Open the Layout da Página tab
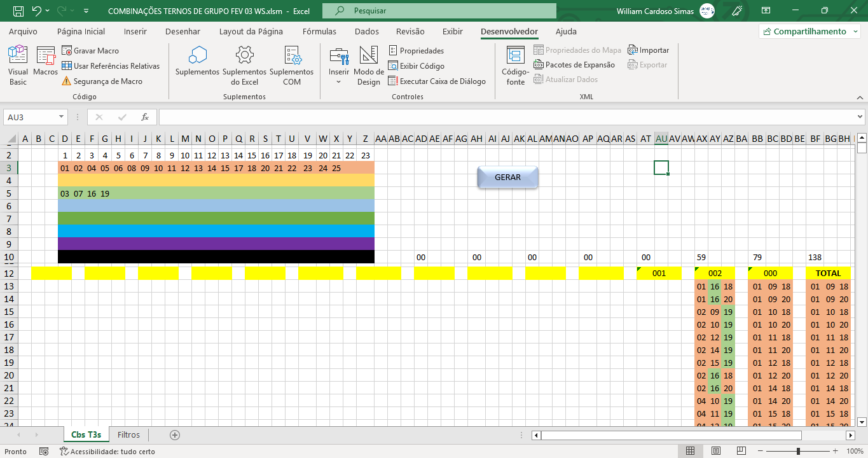Viewport: 868px width, 458px height. pos(251,31)
